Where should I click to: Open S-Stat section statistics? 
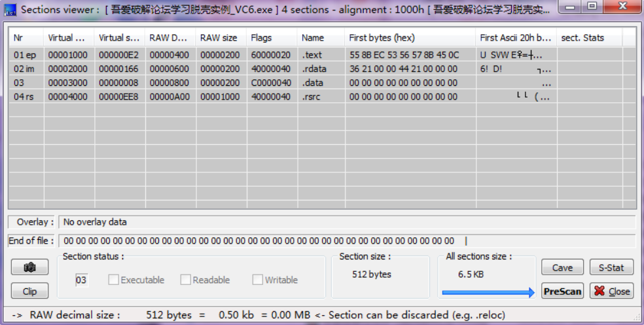pyautogui.click(x=611, y=267)
